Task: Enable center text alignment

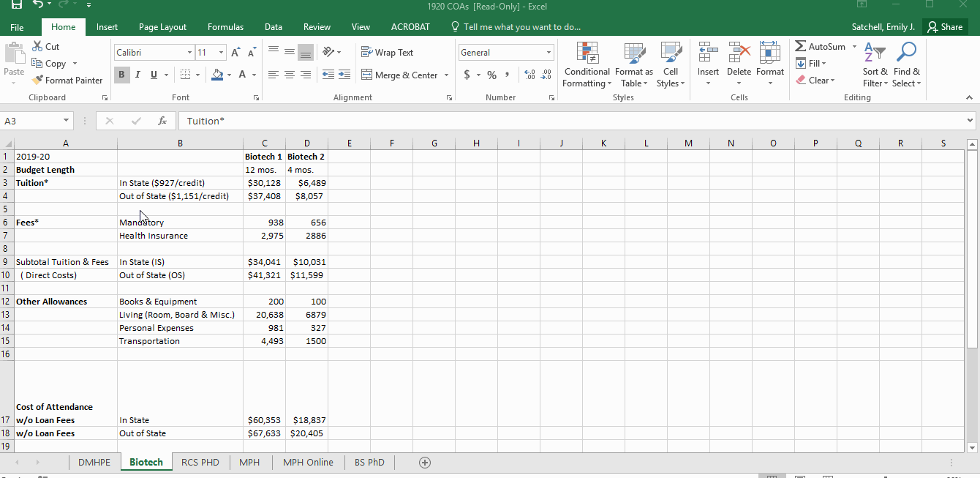Action: [x=290, y=74]
